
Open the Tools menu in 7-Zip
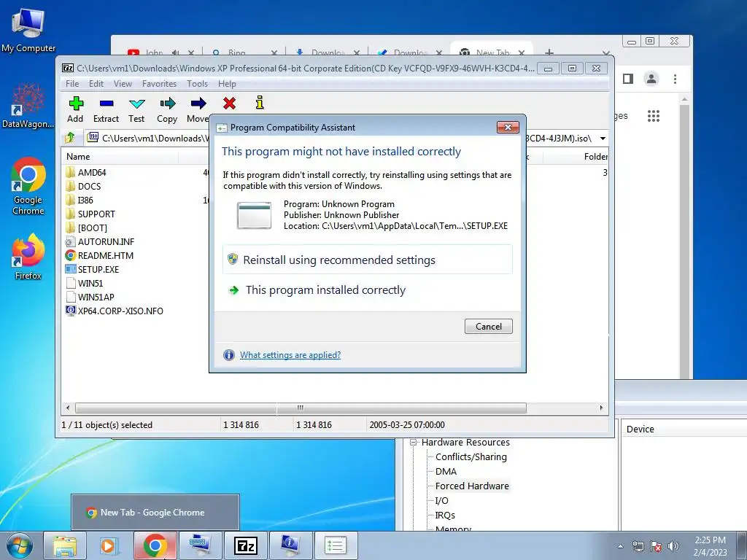pos(197,84)
